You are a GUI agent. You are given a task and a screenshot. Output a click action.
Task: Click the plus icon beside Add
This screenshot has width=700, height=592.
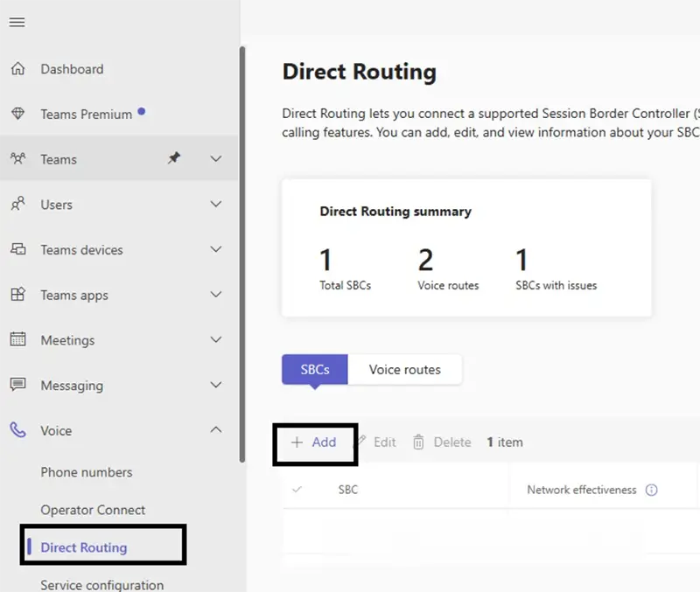coord(297,442)
